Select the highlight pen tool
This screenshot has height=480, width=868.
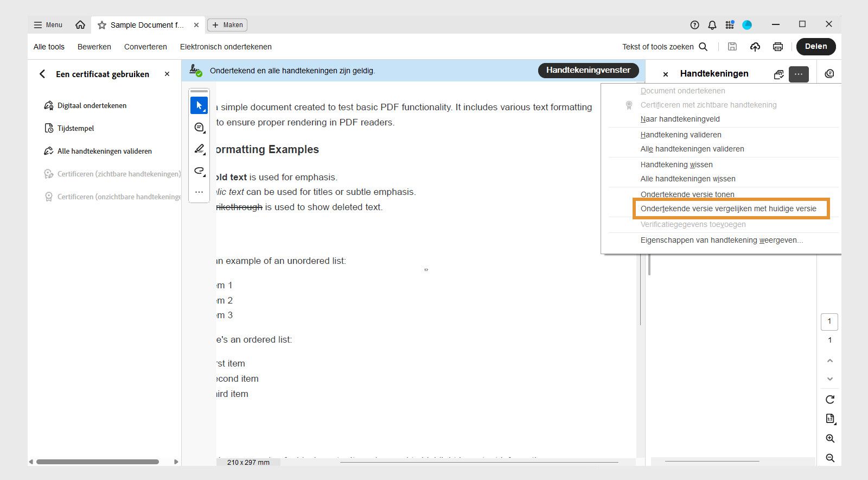click(x=199, y=149)
